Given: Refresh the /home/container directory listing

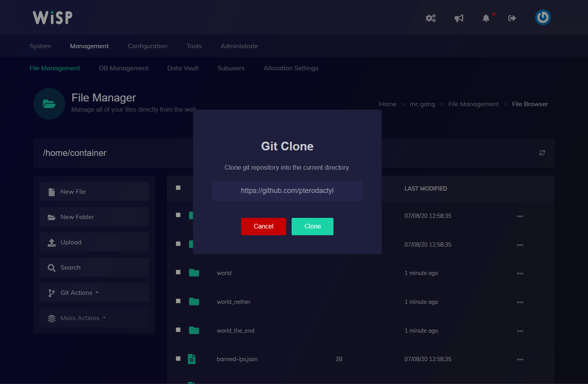Looking at the screenshot, I should (542, 153).
